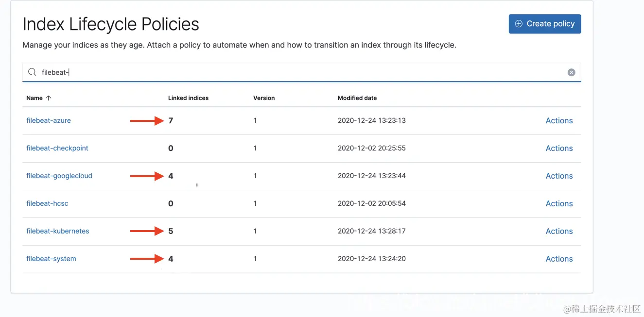Open Actions for filebeat-azure

point(559,121)
